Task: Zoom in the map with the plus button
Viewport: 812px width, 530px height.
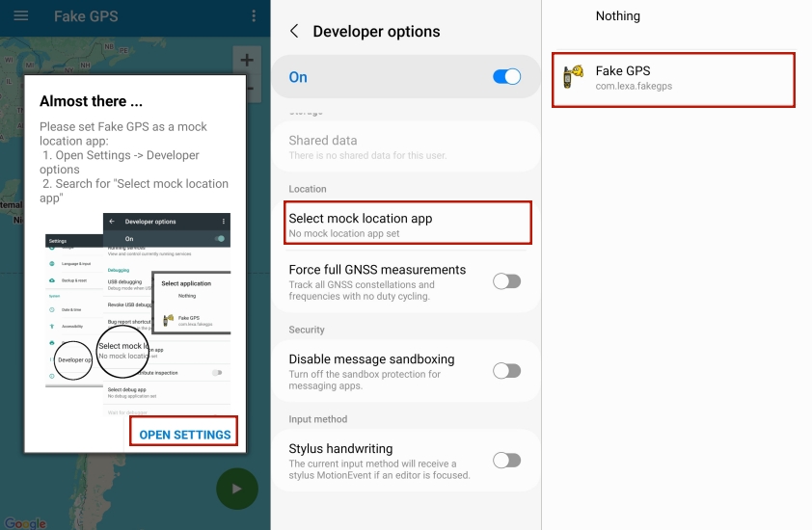Action: pyautogui.click(x=247, y=60)
